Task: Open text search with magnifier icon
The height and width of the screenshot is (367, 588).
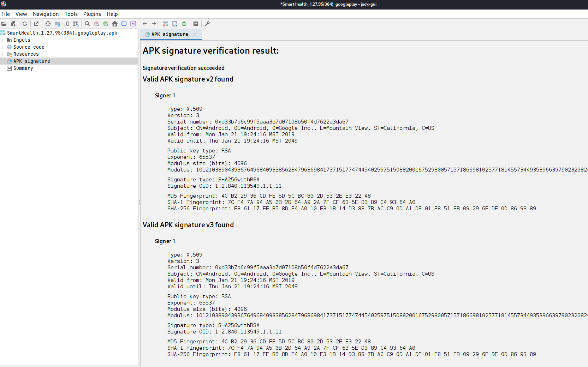Action: click(x=87, y=24)
